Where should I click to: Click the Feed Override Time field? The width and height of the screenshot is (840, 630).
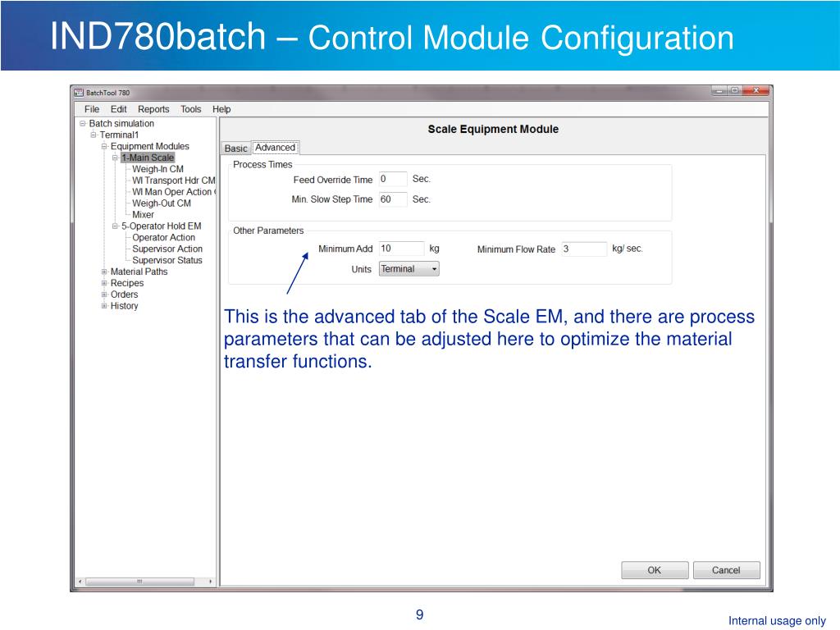[x=393, y=179]
